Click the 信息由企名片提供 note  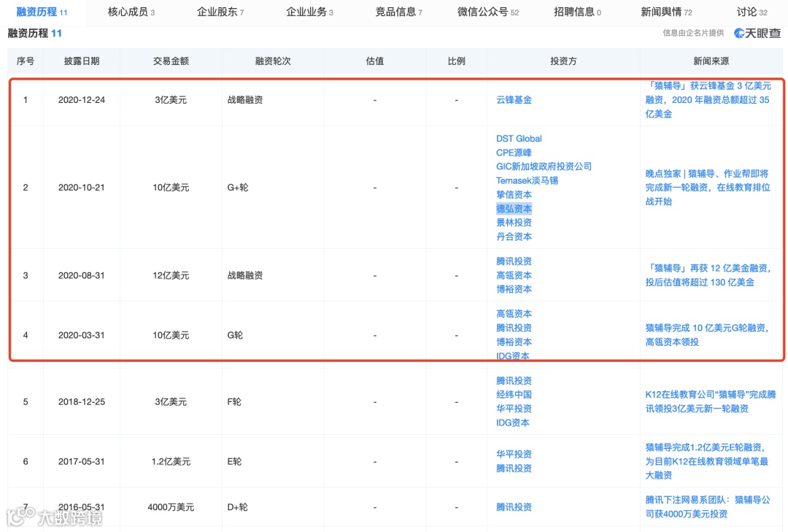click(x=694, y=33)
